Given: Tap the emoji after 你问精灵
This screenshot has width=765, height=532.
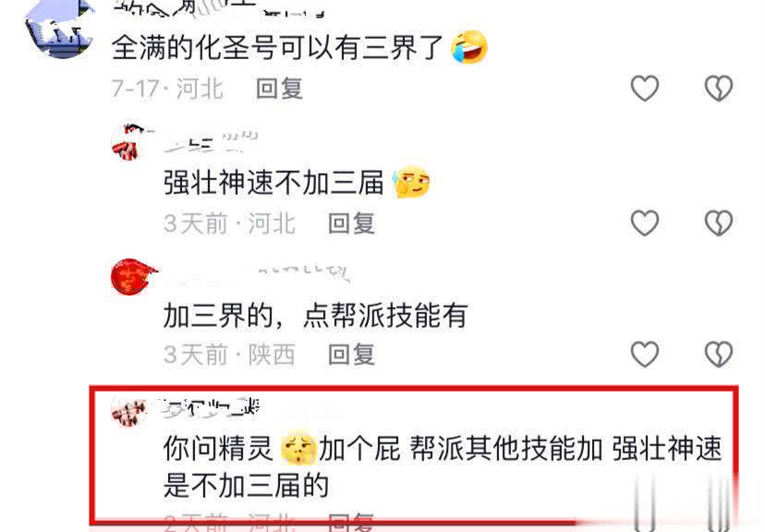Looking at the screenshot, I should [298, 448].
